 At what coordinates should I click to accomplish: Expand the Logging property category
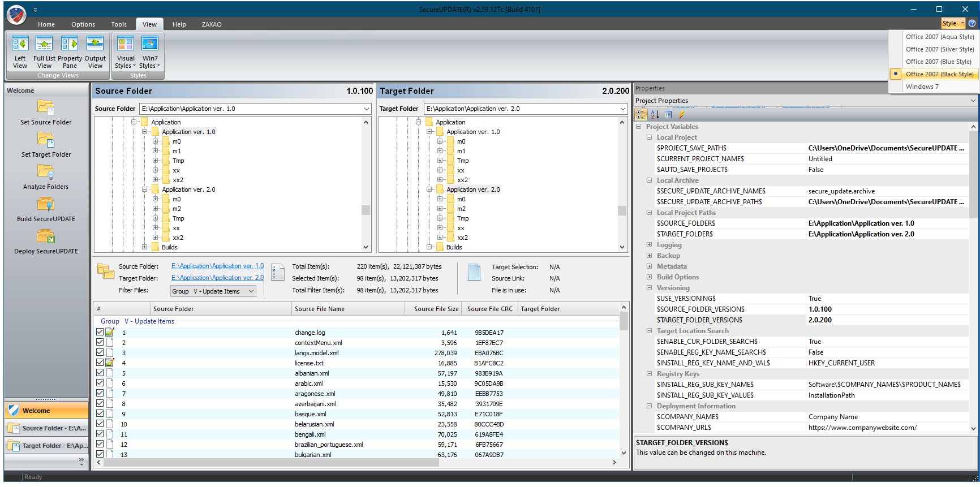click(x=649, y=245)
